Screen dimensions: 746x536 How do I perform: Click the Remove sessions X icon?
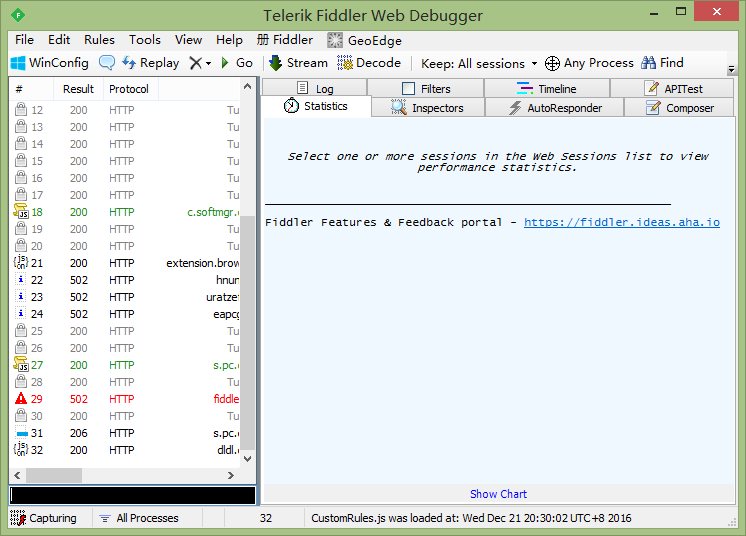[x=196, y=63]
